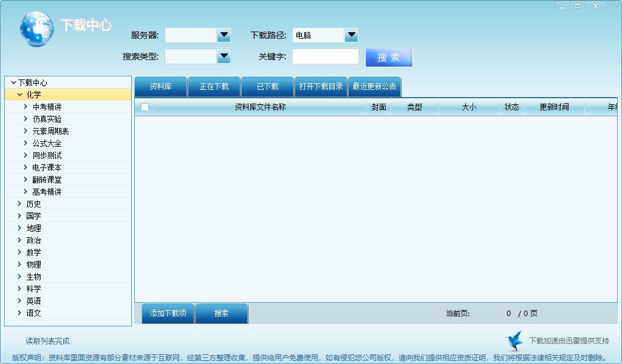Viewport: 622px width, 364px height.
Task: Expand the 电子课本 node
Action: 26,167
